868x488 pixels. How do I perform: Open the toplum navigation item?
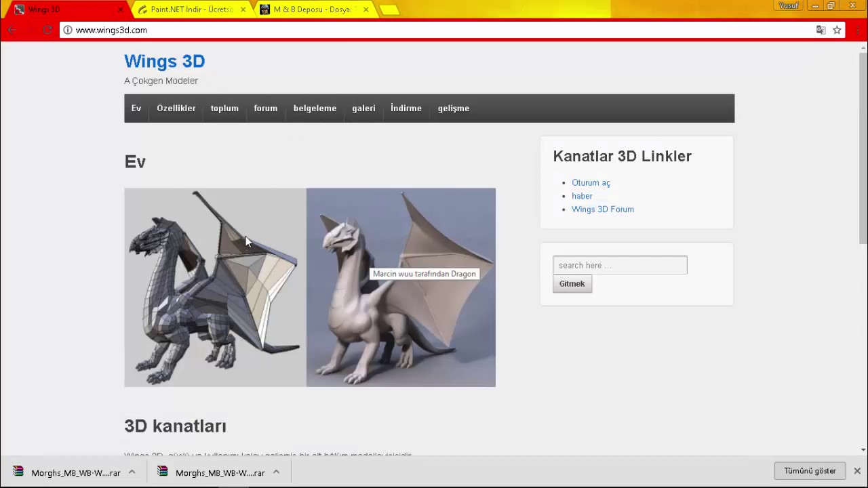pos(224,108)
